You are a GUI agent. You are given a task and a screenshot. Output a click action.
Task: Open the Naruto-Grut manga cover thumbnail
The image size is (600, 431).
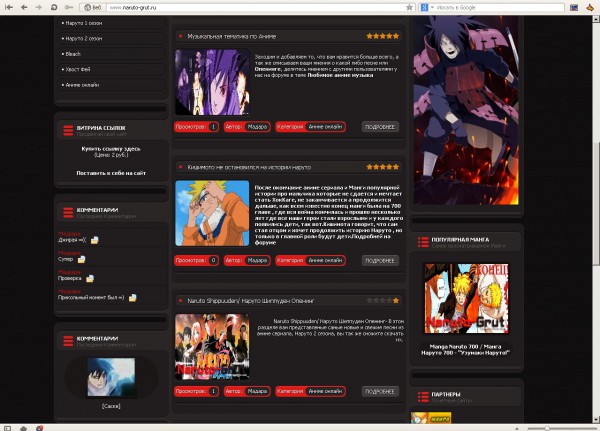coord(466,298)
